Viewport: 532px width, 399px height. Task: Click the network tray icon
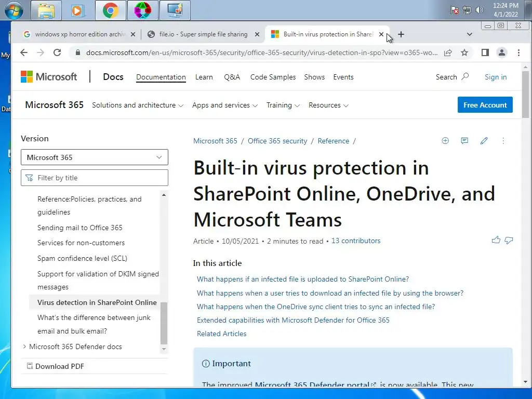(x=467, y=10)
